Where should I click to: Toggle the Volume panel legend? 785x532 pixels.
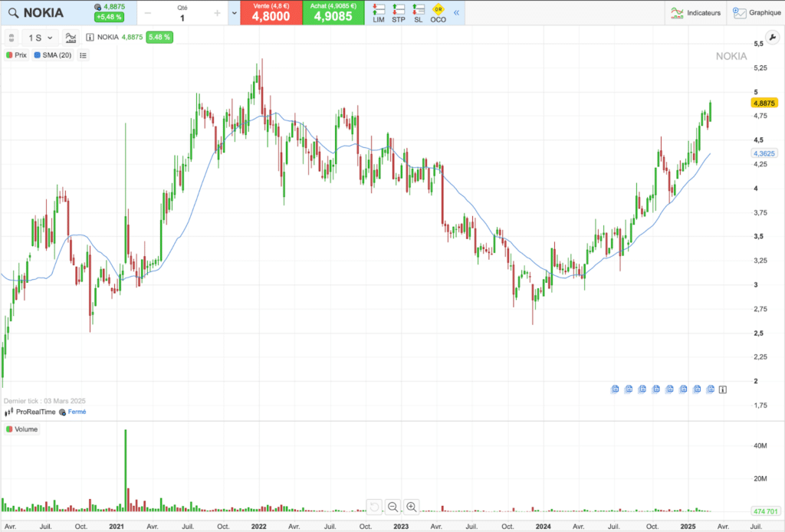[x=22, y=429]
